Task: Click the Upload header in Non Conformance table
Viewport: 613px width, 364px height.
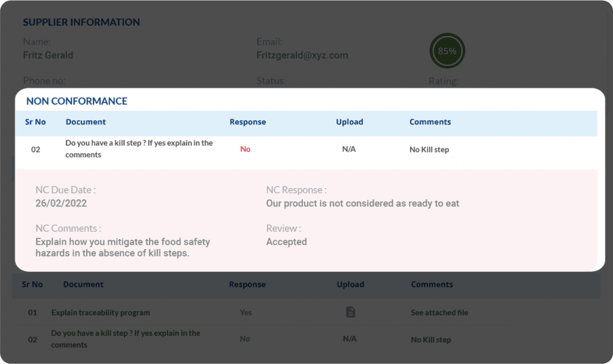Action: pyautogui.click(x=350, y=122)
